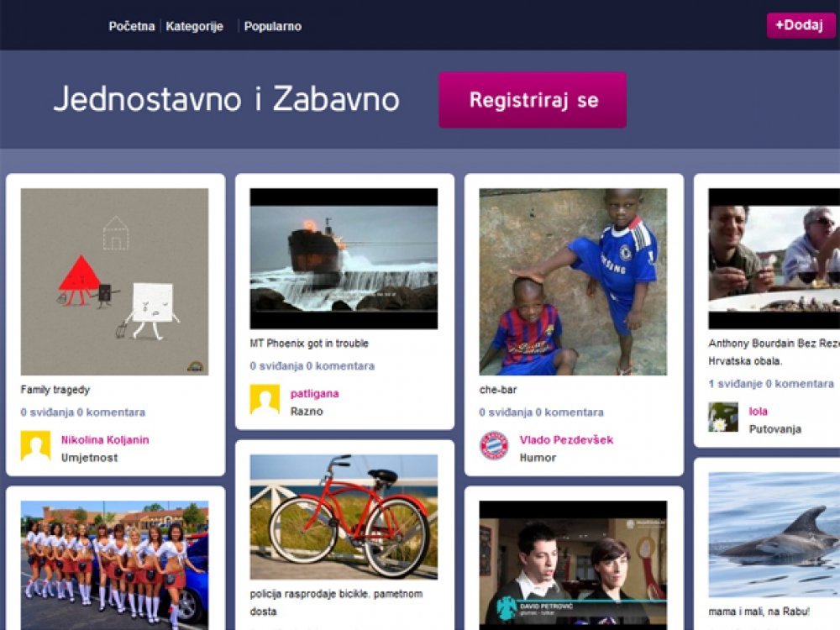Image resolution: width=840 pixels, height=630 pixels.
Task: Open patligana's profile link
Action: coord(314,394)
